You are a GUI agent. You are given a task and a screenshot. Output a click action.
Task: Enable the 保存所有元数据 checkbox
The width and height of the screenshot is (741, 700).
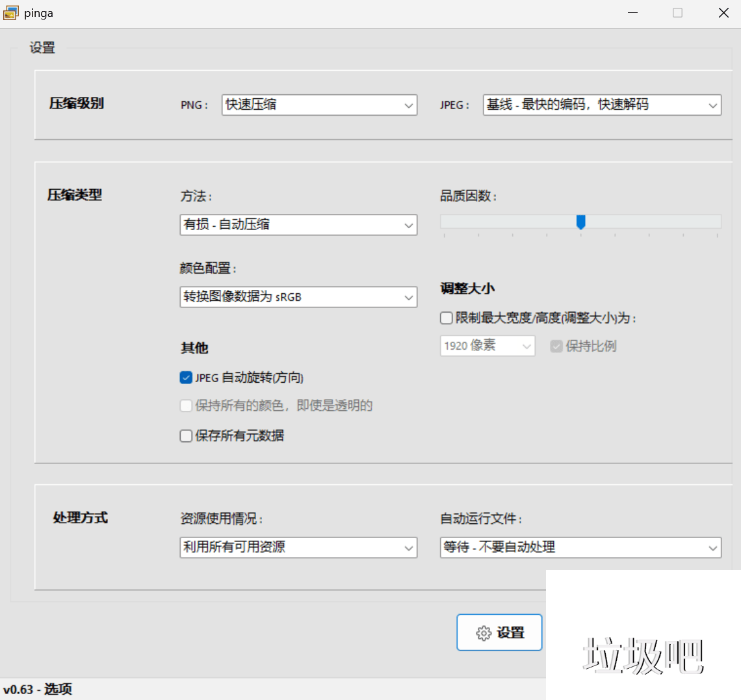186,435
